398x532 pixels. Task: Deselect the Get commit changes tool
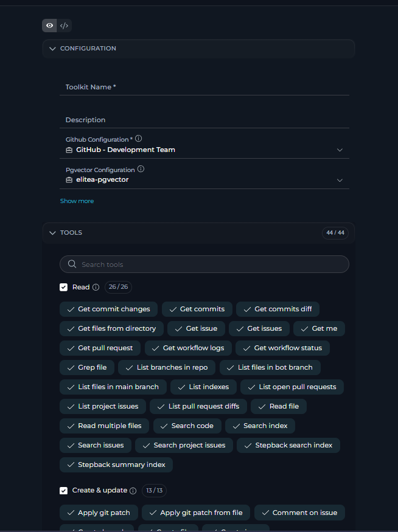pyautogui.click(x=109, y=309)
